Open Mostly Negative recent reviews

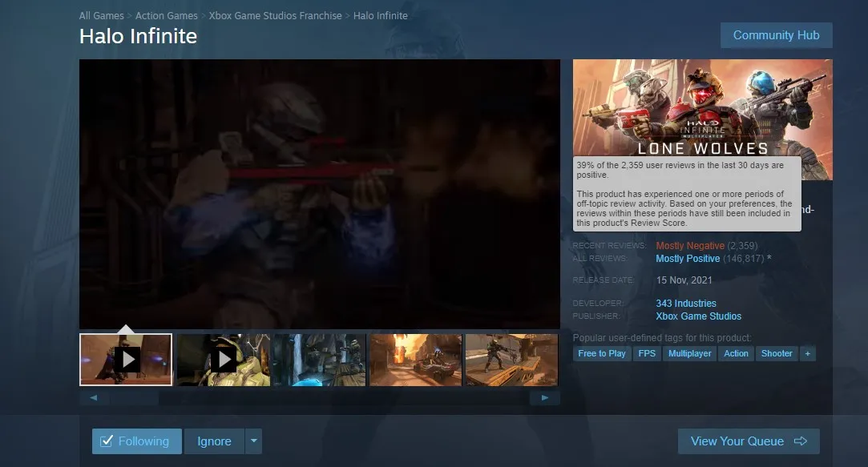[690, 246]
